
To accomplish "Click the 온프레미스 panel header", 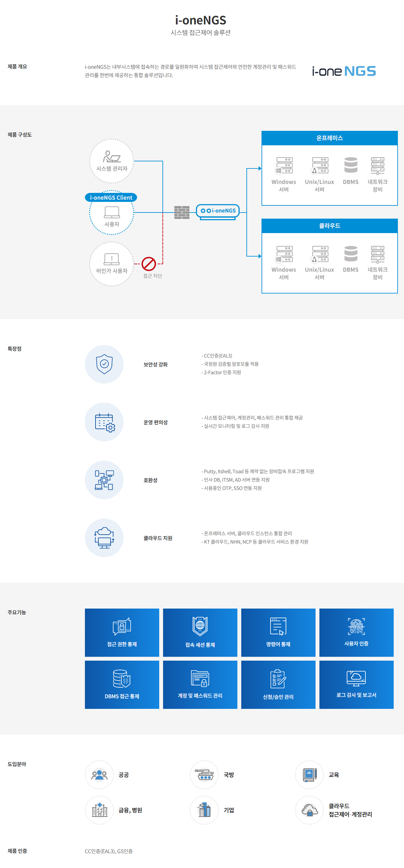I will 329,138.
